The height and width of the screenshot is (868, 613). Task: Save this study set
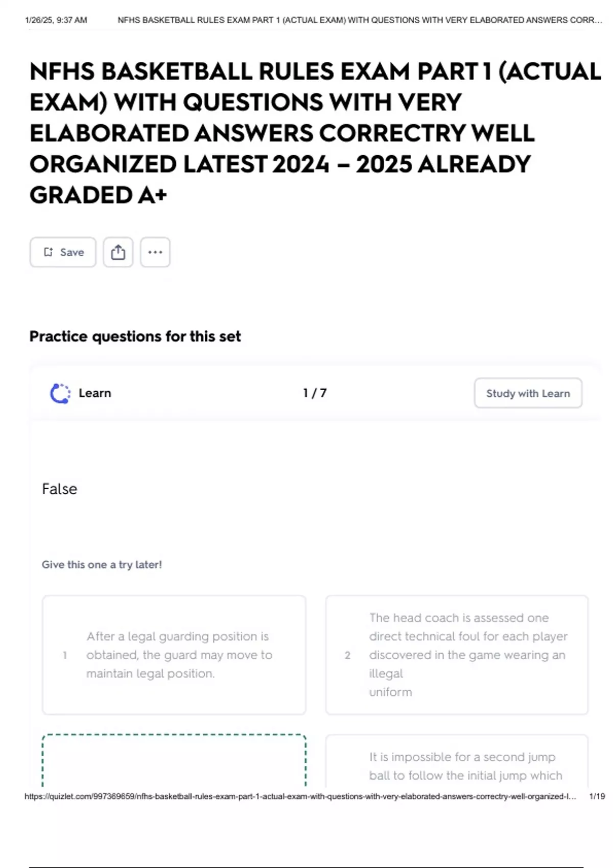tap(63, 252)
